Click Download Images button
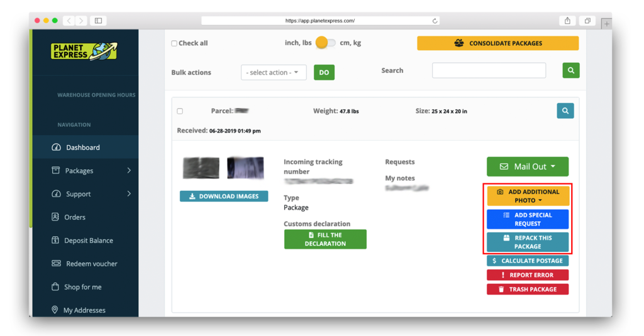 (224, 196)
